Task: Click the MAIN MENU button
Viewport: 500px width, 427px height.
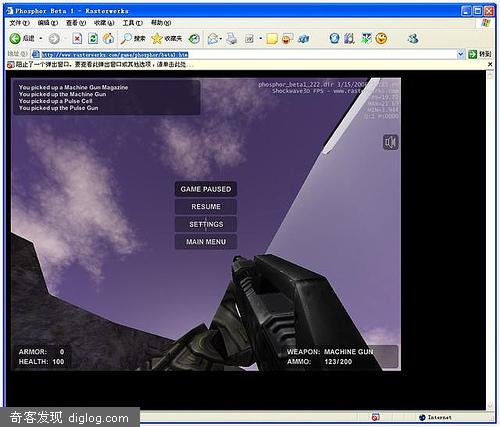Action: [x=206, y=242]
